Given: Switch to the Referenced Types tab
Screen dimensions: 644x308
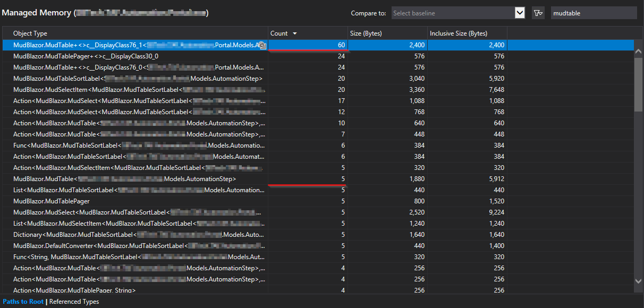Looking at the screenshot, I should pos(74,301).
